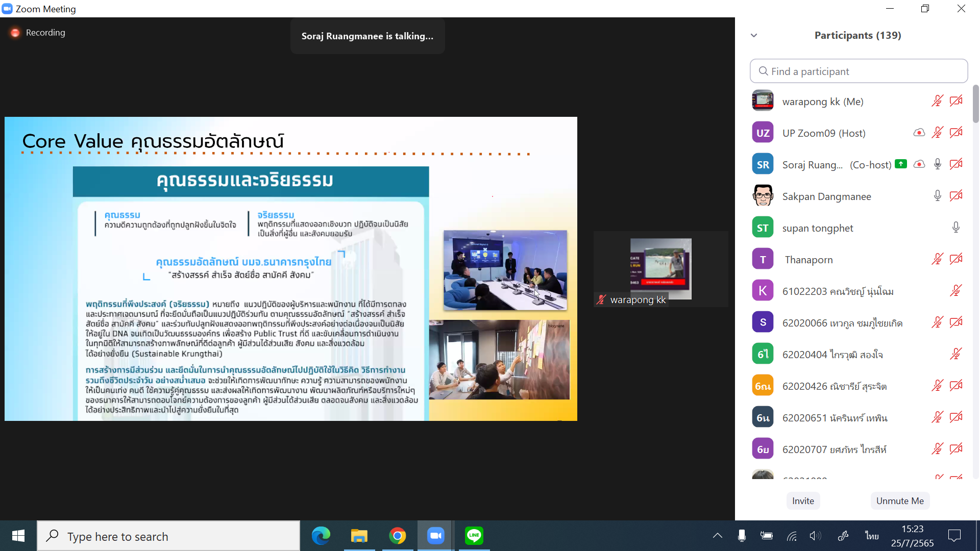Click muted microphone icon for participant 62020404

[956, 354]
